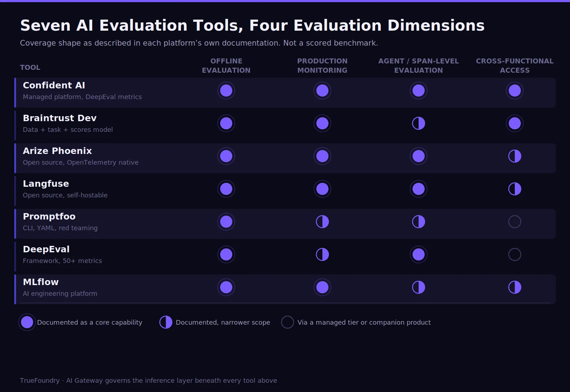The height and width of the screenshot is (392, 570).
Task: Click Braintrust Dev cross-functional access circle
Action: (x=515, y=123)
